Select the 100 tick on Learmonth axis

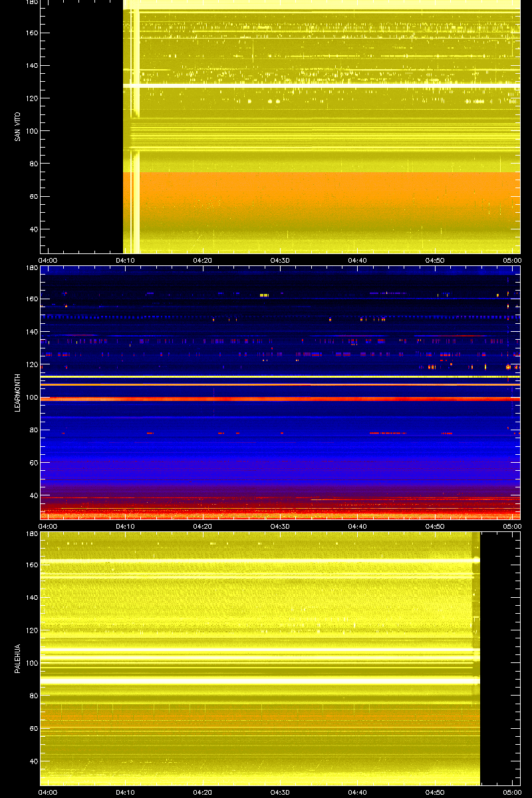click(31, 397)
